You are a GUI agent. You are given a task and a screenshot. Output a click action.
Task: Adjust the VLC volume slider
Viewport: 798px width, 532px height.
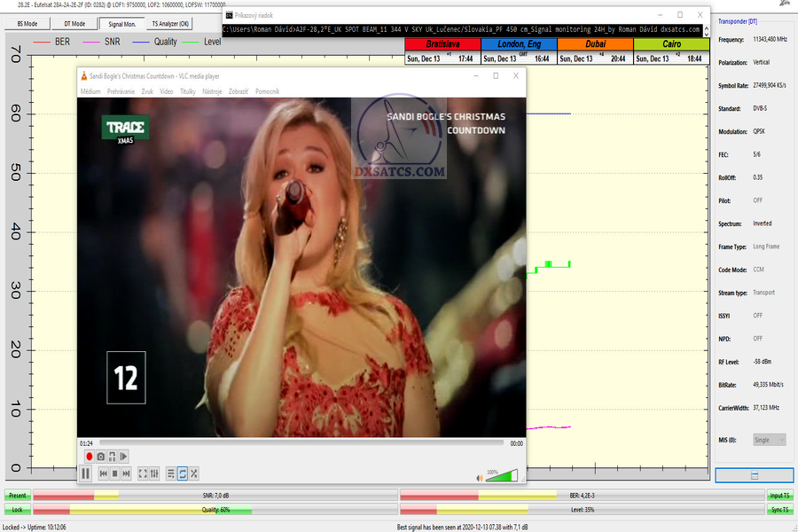[x=502, y=477]
